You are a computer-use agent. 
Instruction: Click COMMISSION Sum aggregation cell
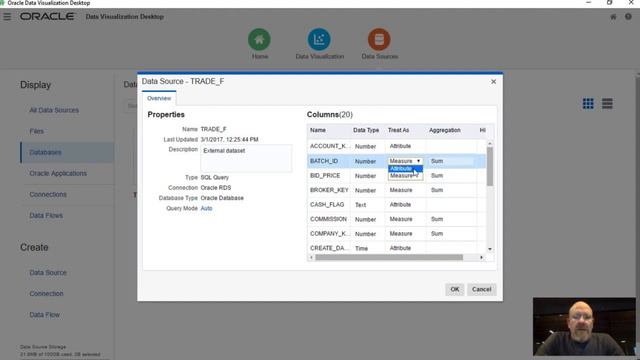click(x=451, y=219)
